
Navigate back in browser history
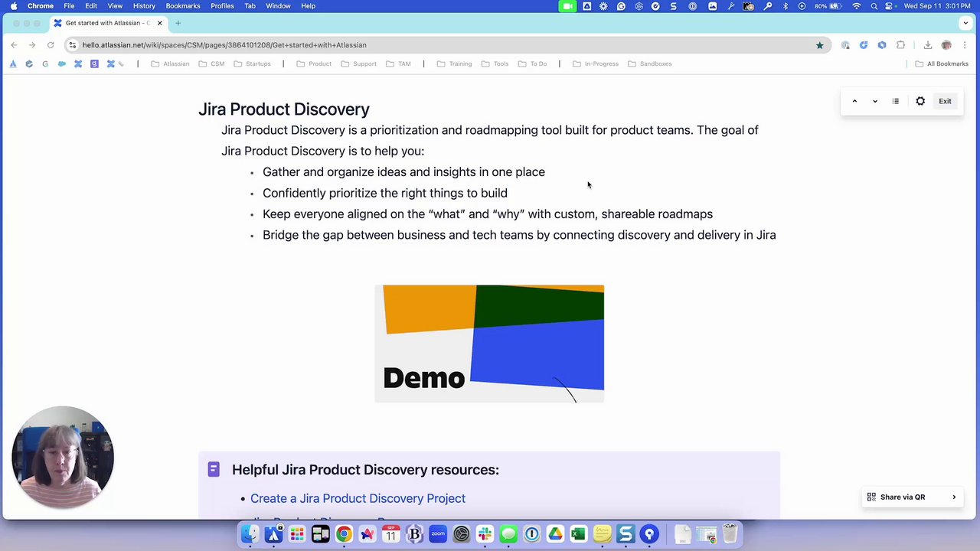14,45
